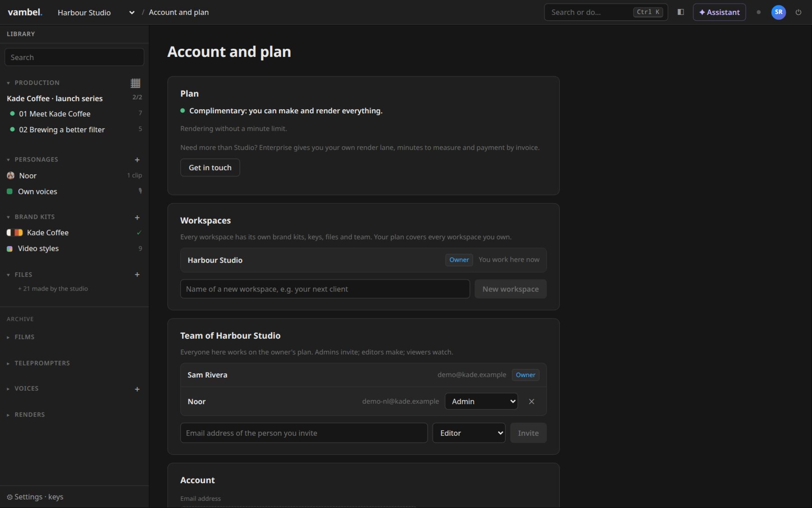Add a new brand kit with the plus icon
The height and width of the screenshot is (508, 812).
click(137, 217)
